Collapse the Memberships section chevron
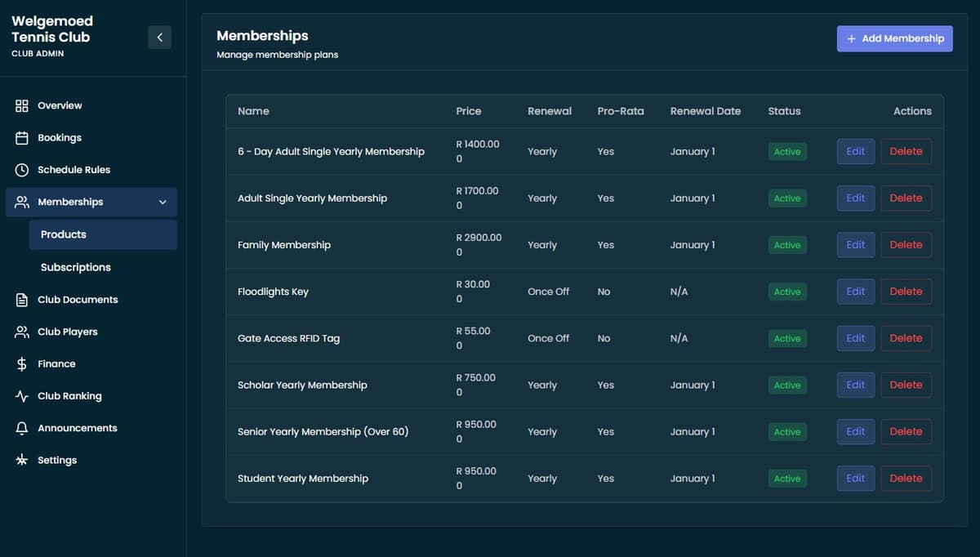Viewport: 980px width, 557px height. tap(162, 202)
